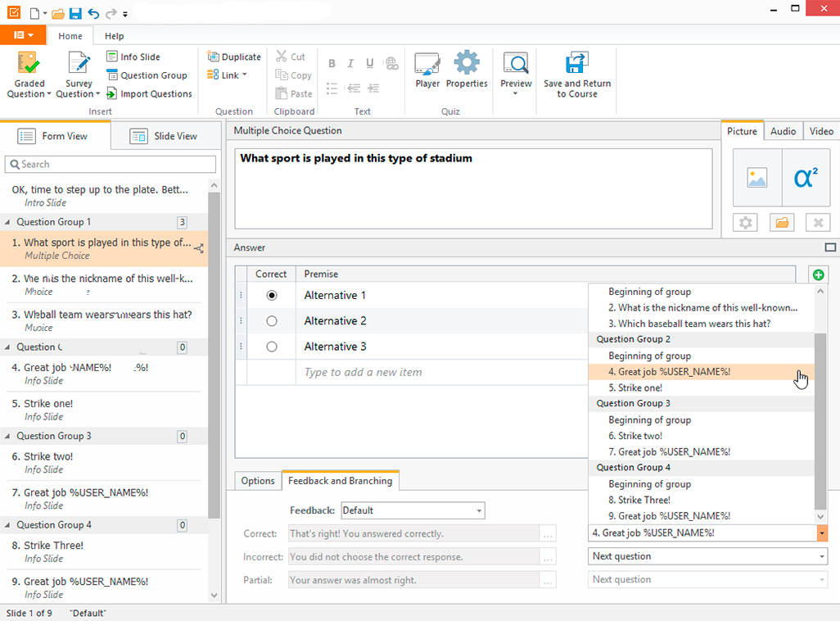This screenshot has width=840, height=621.
Task: Open the Player settings
Action: tap(427, 73)
